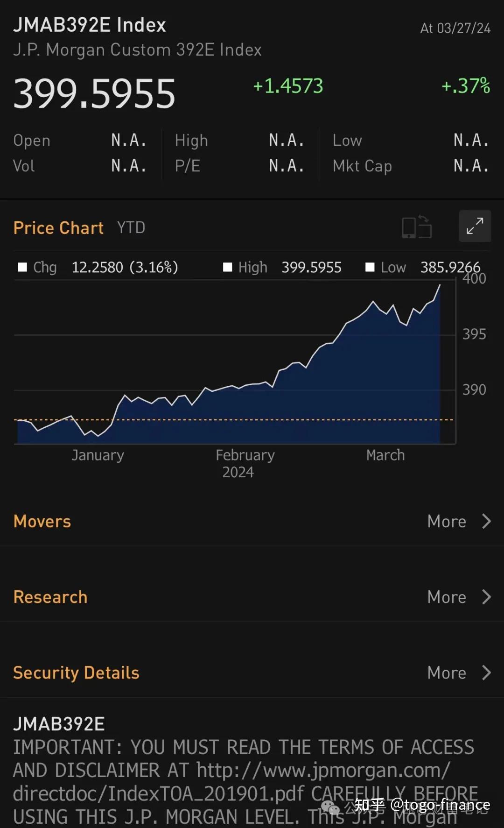Select the Price Chart heading
Viewport: 504px width, 828px height.
(58, 228)
